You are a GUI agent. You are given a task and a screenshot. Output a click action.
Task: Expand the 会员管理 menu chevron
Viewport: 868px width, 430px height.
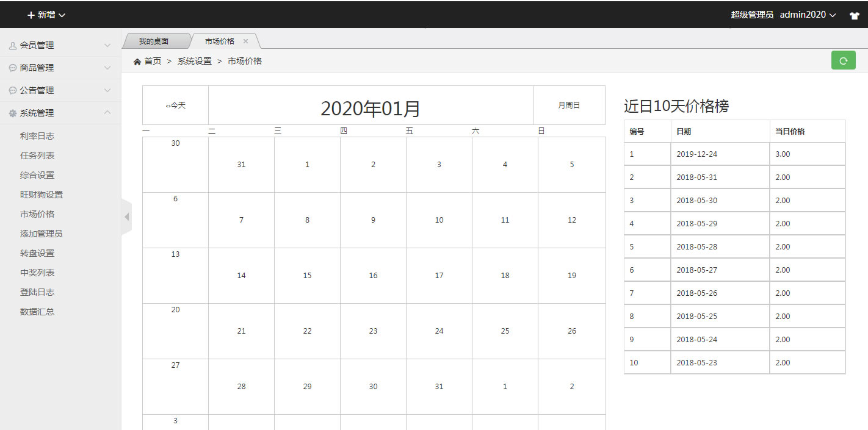[x=107, y=45]
